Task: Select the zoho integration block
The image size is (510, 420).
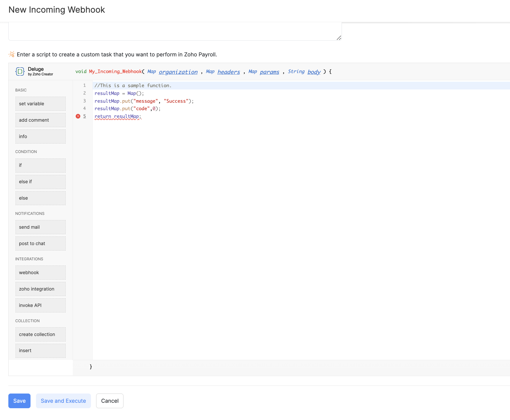Action: [41, 289]
